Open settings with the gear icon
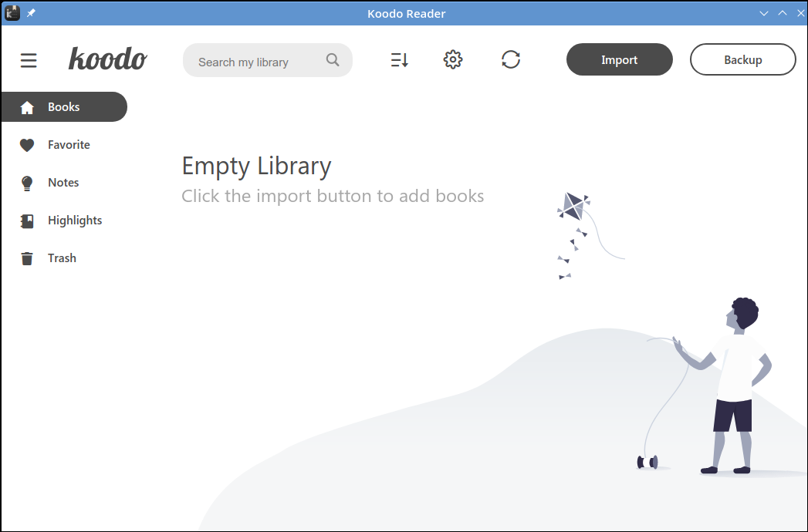The image size is (808, 532). pos(453,59)
